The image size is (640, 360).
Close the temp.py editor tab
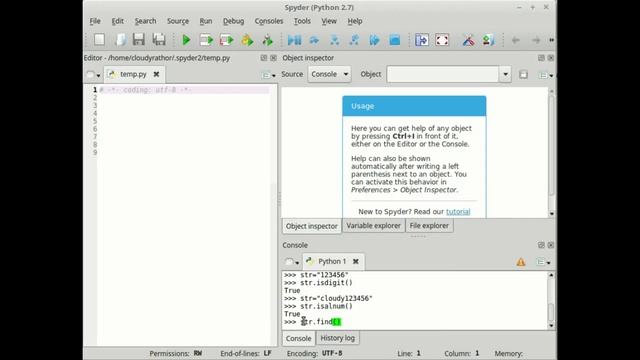pos(156,74)
